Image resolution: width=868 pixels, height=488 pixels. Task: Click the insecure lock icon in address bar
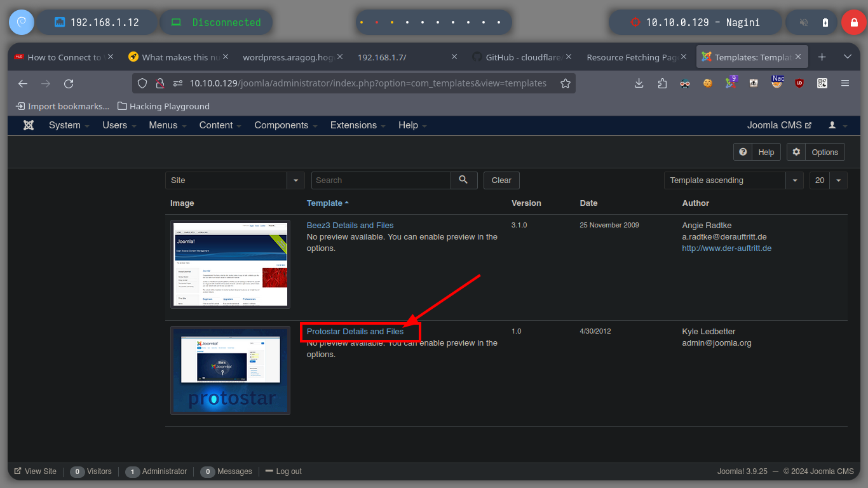(160, 83)
